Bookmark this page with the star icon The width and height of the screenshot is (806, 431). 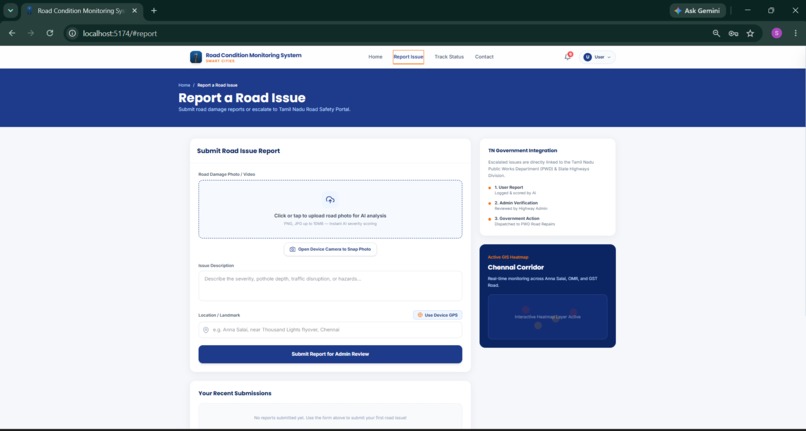(x=750, y=33)
